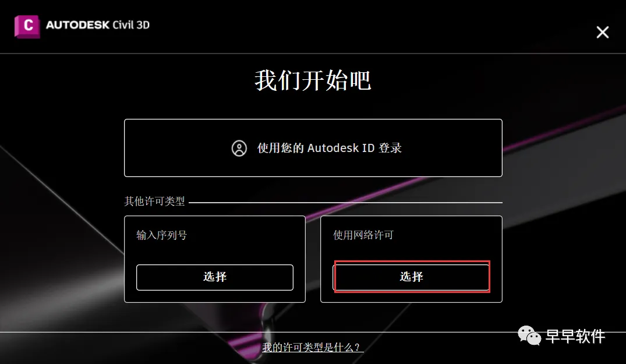Click the Civil 3D product name text
Viewport: 626px width, 364px height.
click(131, 24)
